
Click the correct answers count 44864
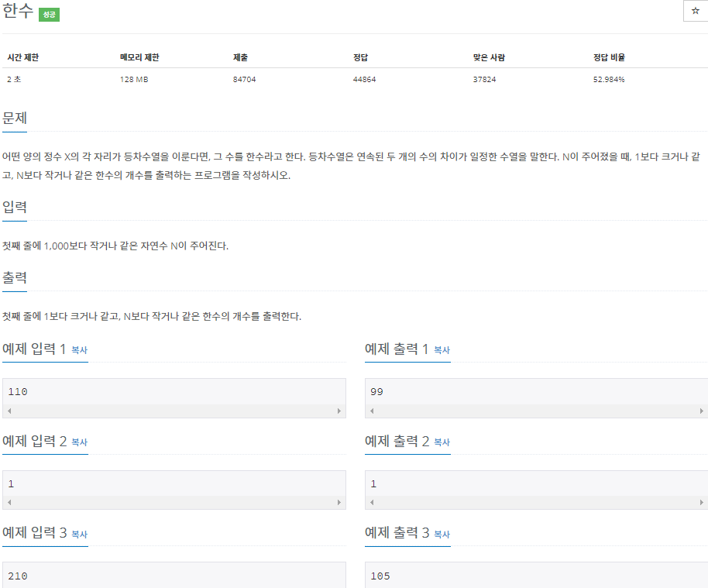364,79
